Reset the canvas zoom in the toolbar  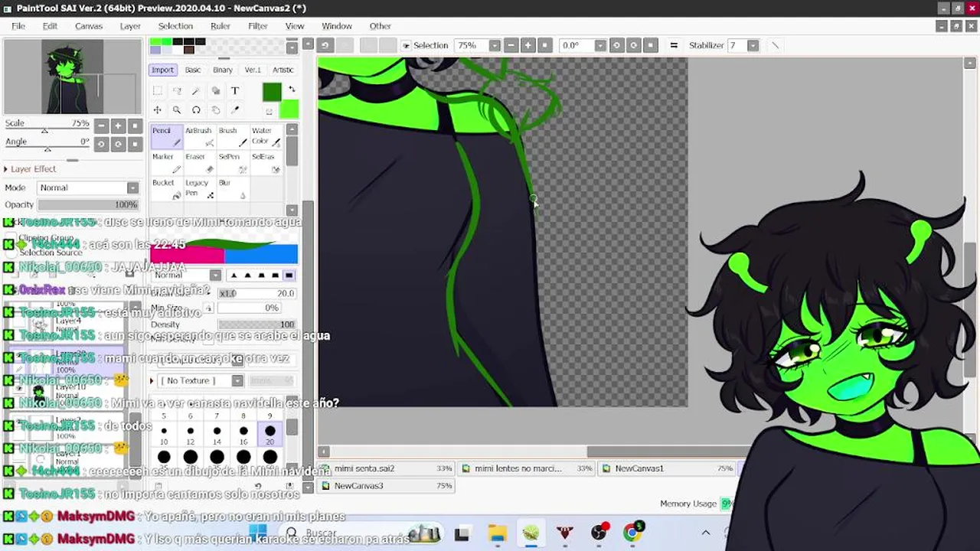pyautogui.click(x=544, y=45)
